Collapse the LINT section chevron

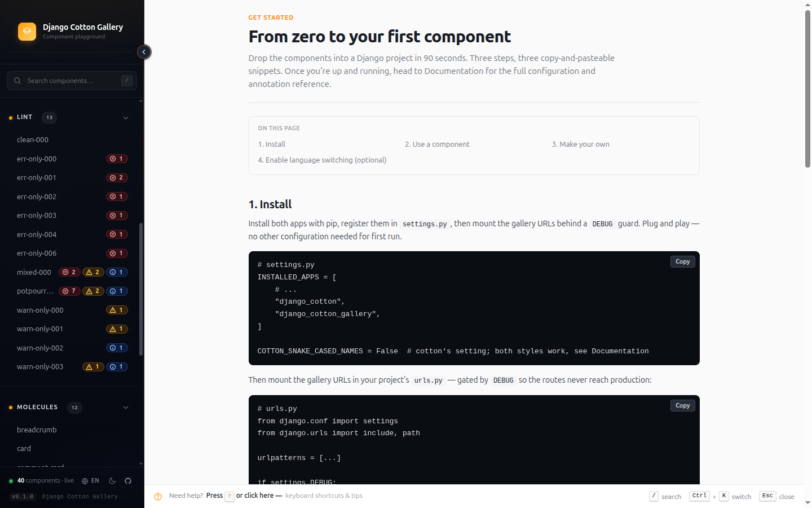coord(126,118)
